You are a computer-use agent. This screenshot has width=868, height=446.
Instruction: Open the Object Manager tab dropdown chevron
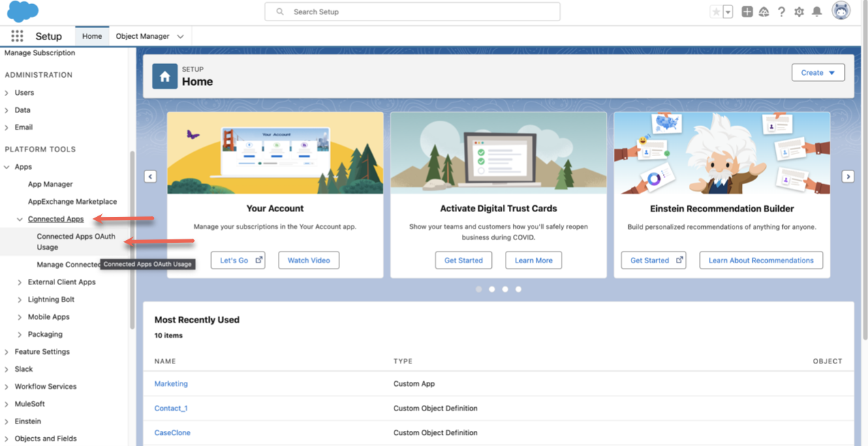tap(181, 37)
